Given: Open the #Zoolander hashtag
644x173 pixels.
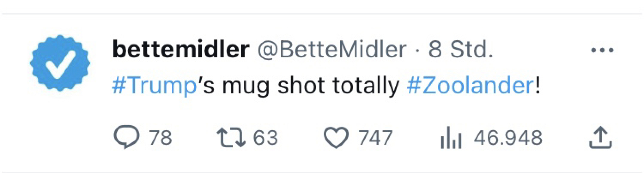Looking at the screenshot, I should [470, 86].
